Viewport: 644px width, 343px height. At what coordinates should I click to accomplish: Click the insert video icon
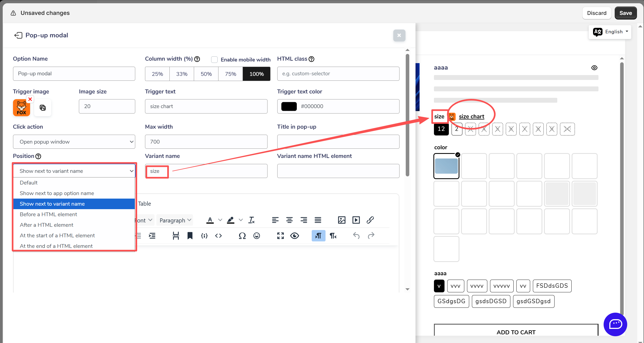[x=356, y=220]
